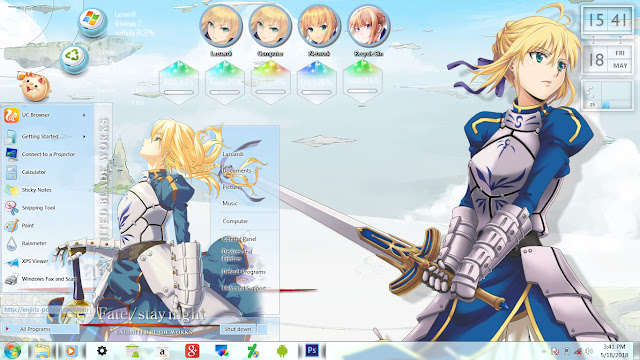Click the green recycle round desktop button
This screenshot has width=640, height=360.
(74, 58)
